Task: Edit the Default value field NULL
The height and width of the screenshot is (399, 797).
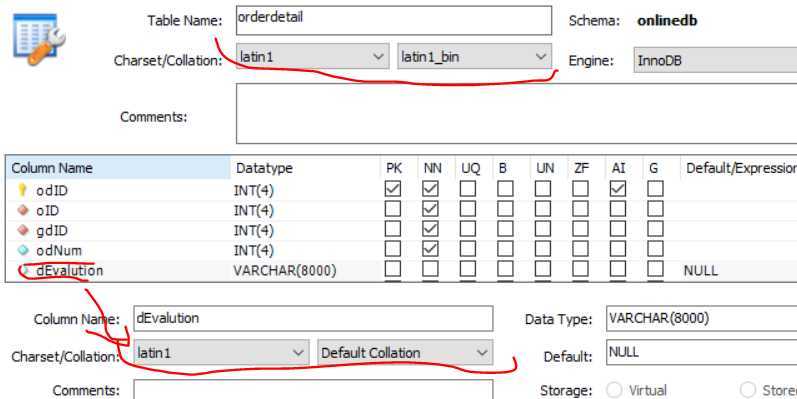Action: 701,352
